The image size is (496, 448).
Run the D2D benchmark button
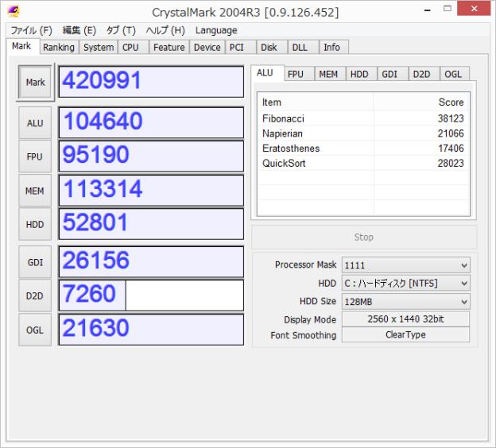(x=35, y=296)
